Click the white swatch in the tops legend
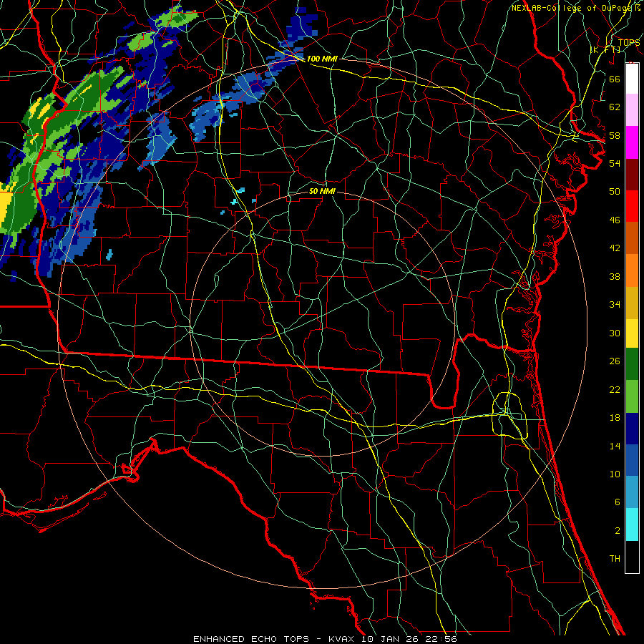Viewport: 644px width, 644px height. coord(632,79)
